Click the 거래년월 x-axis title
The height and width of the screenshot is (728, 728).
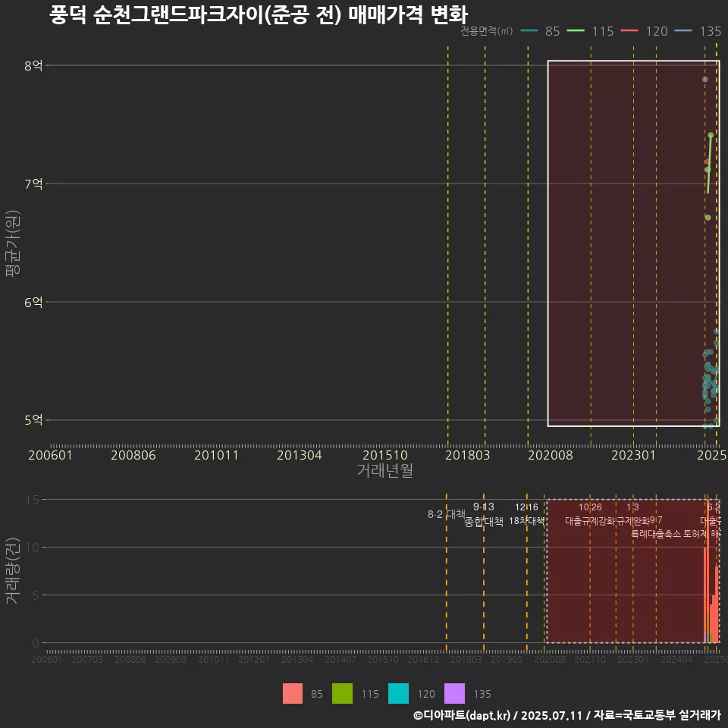pyautogui.click(x=385, y=470)
